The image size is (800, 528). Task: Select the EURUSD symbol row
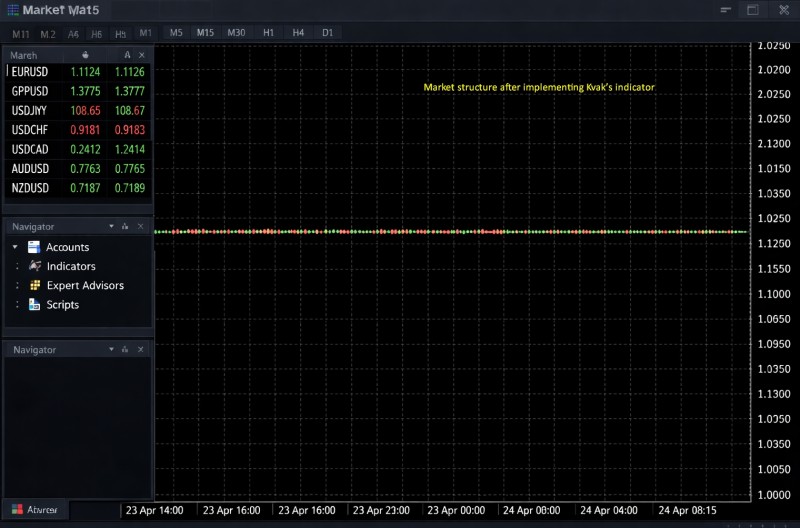[79, 72]
